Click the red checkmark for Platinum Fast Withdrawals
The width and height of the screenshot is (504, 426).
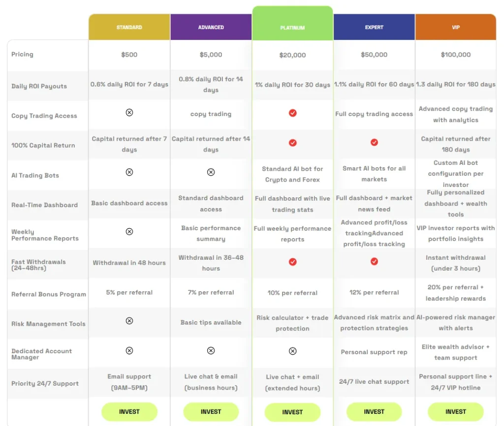click(292, 262)
